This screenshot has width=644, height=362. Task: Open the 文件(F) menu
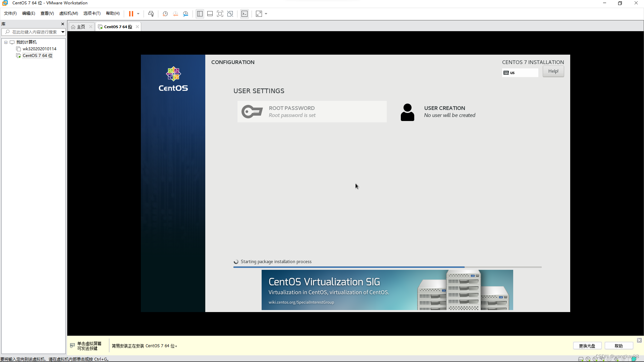(10, 14)
